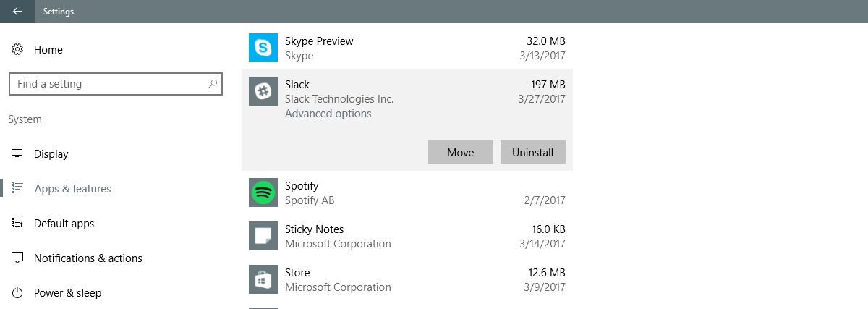Click the Sticky Notes app icon
The height and width of the screenshot is (309, 868).
point(263,237)
